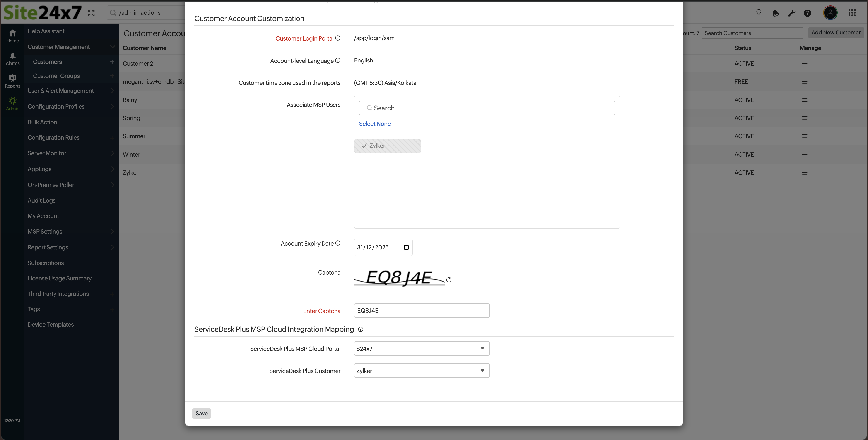Open the apps grid icon top right
The height and width of the screenshot is (440, 868).
pos(853,13)
